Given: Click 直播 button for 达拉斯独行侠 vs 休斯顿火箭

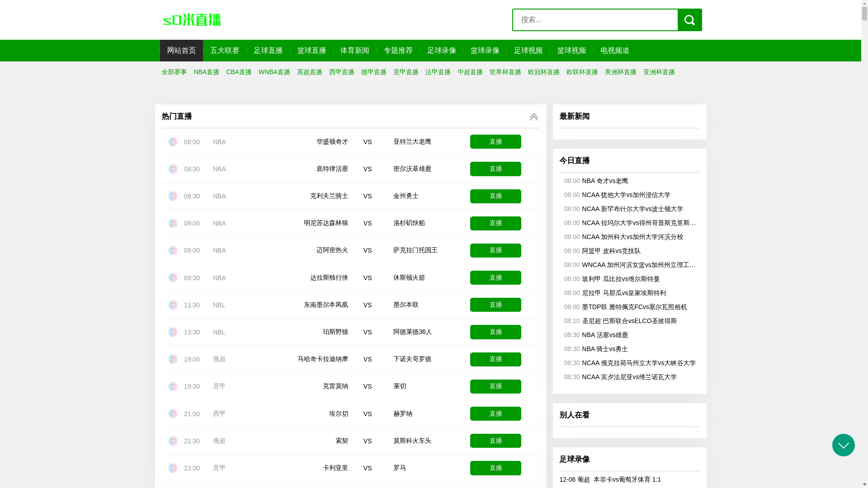Looking at the screenshot, I should [495, 278].
